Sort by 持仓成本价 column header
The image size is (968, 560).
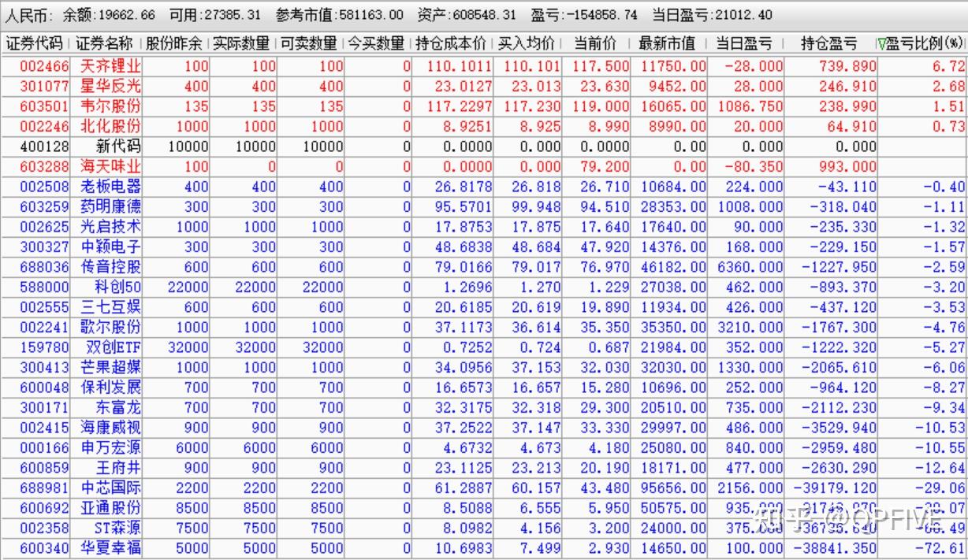tap(452, 43)
